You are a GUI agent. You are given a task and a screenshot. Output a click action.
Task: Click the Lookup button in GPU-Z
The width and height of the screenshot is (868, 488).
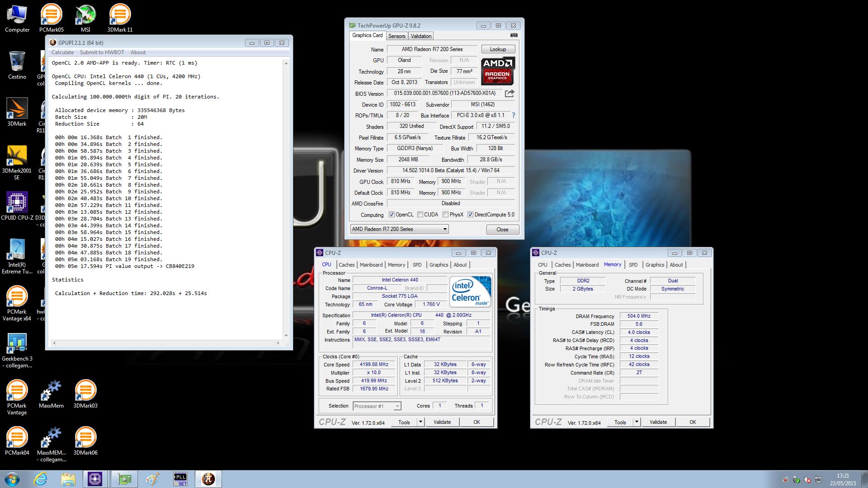498,49
